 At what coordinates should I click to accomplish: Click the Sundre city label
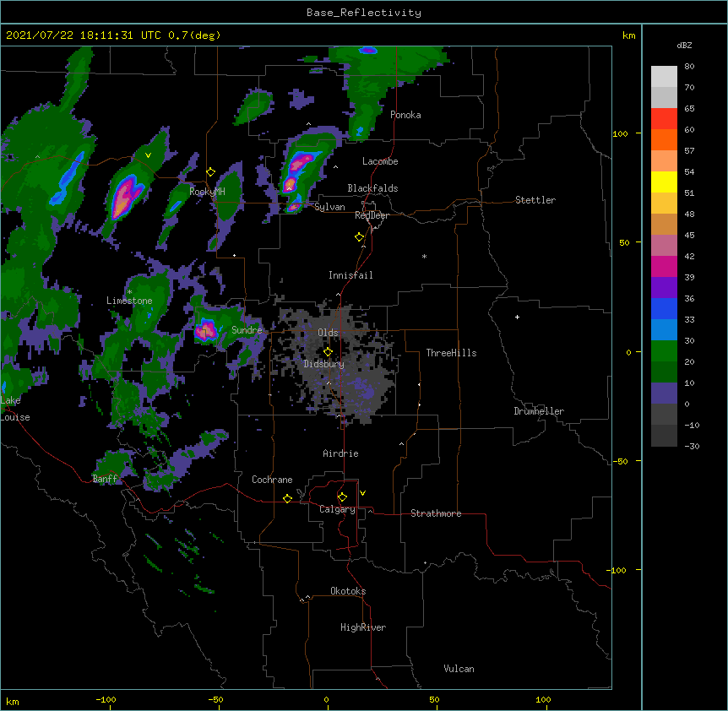point(247,330)
